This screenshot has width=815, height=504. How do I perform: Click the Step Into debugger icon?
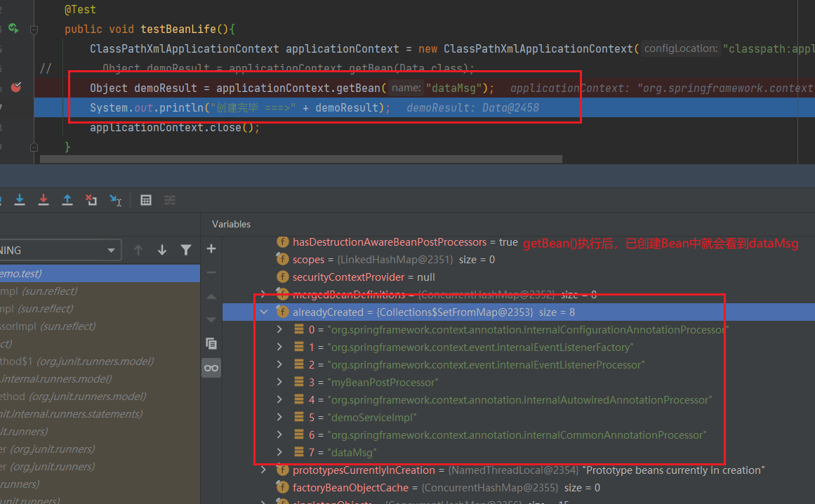pos(20,200)
